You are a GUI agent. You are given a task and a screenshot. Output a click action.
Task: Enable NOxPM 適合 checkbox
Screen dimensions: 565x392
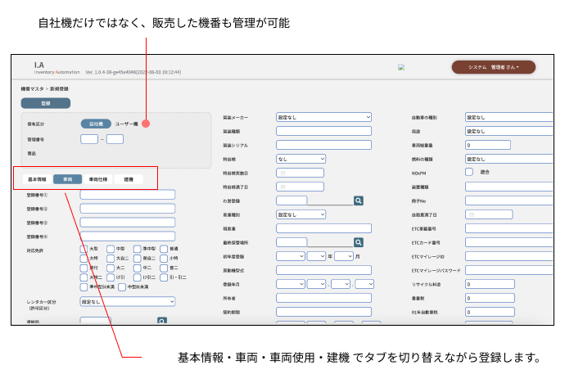pyautogui.click(x=469, y=172)
